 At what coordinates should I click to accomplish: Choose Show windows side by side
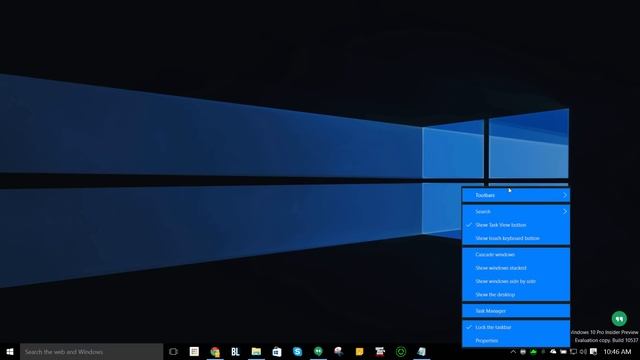(x=516, y=281)
